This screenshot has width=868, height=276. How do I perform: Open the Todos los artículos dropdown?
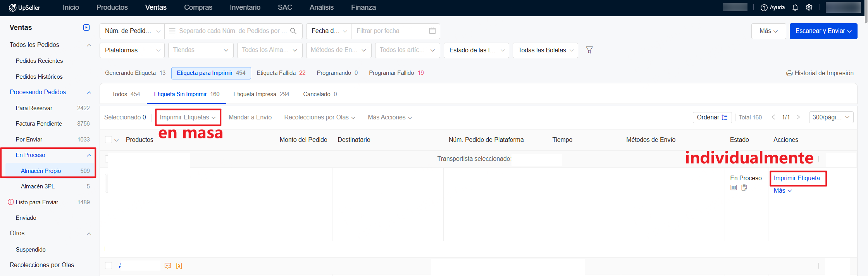pos(408,50)
